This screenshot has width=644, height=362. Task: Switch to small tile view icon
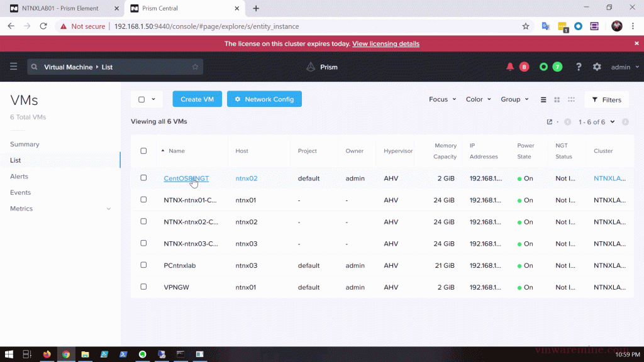coord(571,99)
